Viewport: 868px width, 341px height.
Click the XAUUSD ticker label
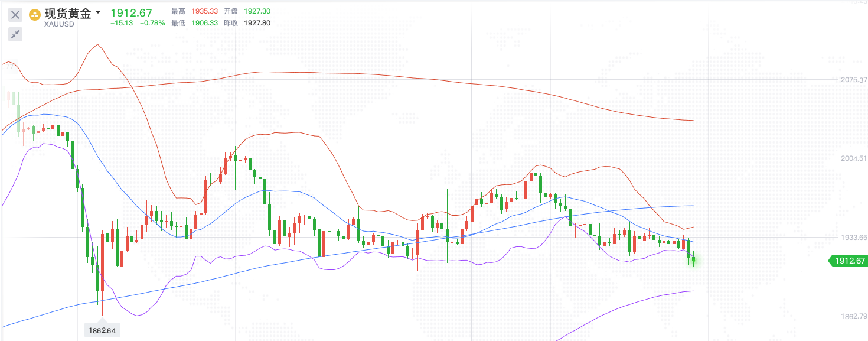click(x=60, y=25)
